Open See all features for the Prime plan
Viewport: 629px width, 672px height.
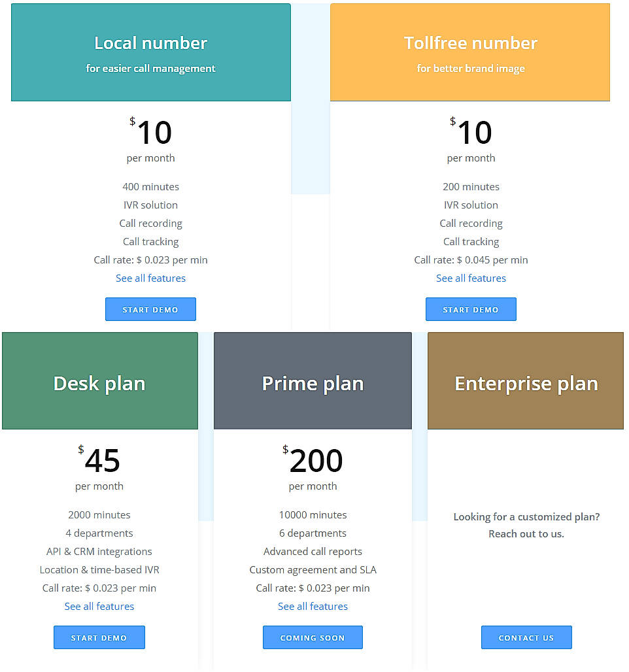coord(313,606)
